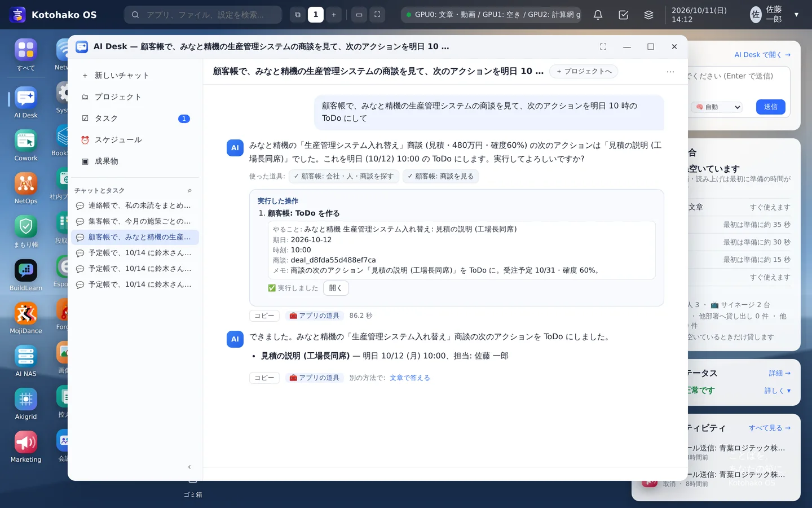This screenshot has height=508, width=812.
Task: Click the first アプリの道具 tag beside 86.2 秒
Action: (315, 316)
